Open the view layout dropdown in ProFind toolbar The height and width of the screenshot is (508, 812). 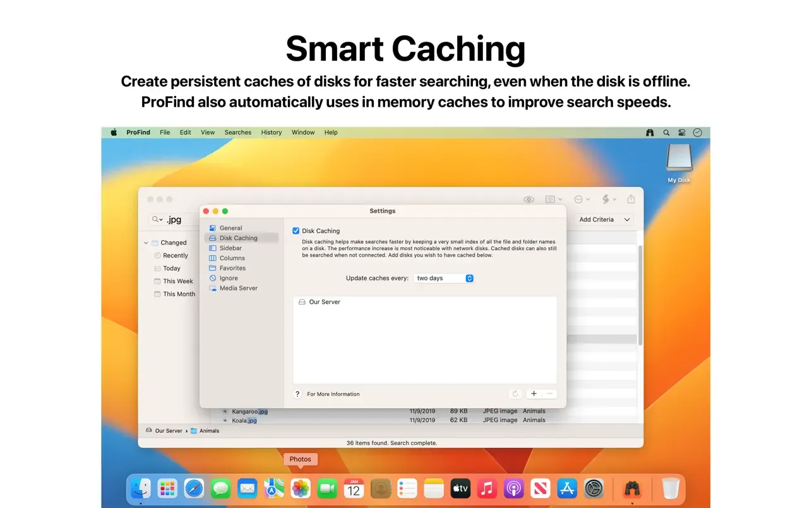[554, 200]
